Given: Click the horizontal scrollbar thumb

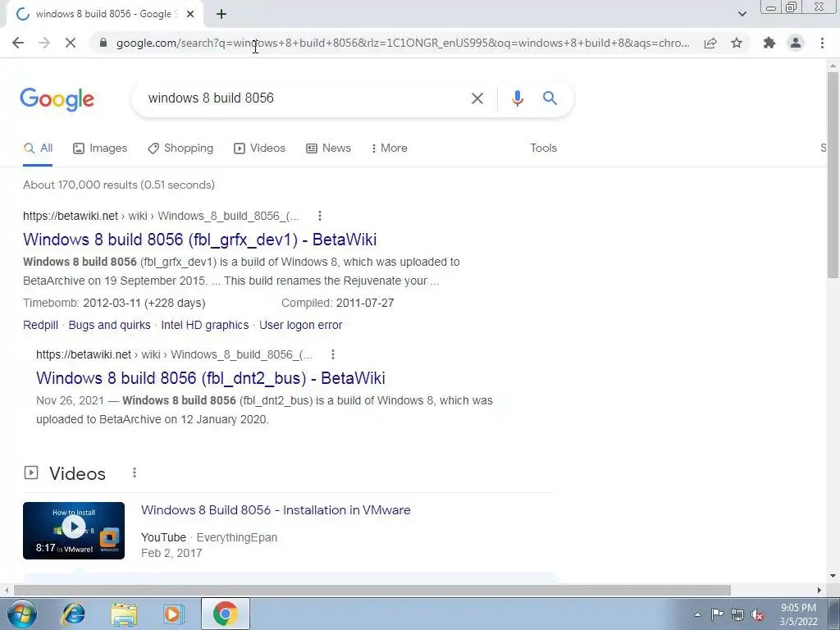Looking at the screenshot, I should [372, 590].
